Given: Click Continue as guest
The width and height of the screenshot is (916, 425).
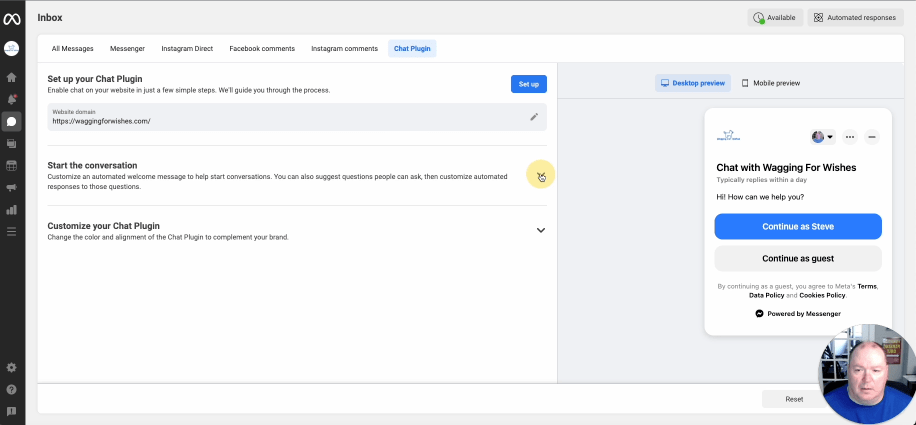Looking at the screenshot, I should [798, 259].
